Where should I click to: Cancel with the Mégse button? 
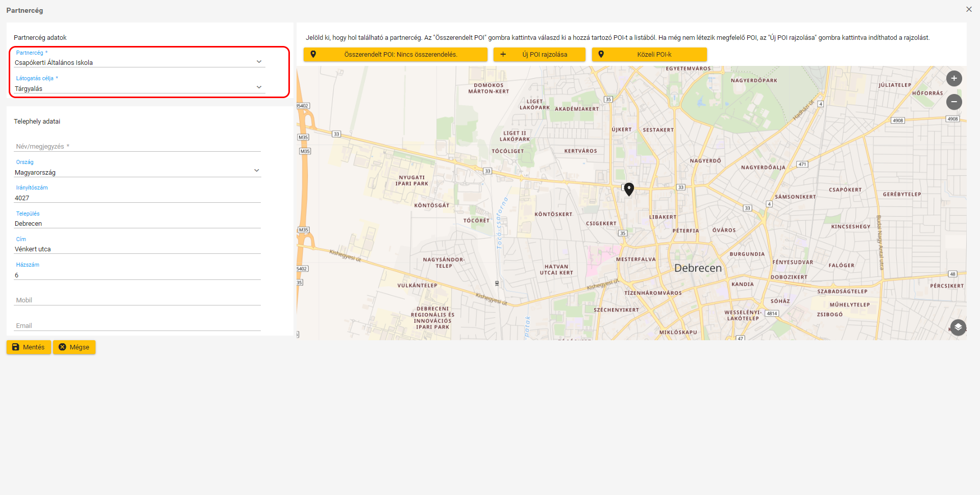tap(74, 347)
